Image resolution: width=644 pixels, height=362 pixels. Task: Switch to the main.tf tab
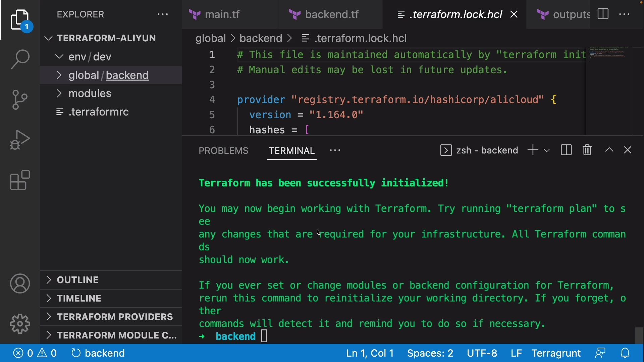(222, 14)
